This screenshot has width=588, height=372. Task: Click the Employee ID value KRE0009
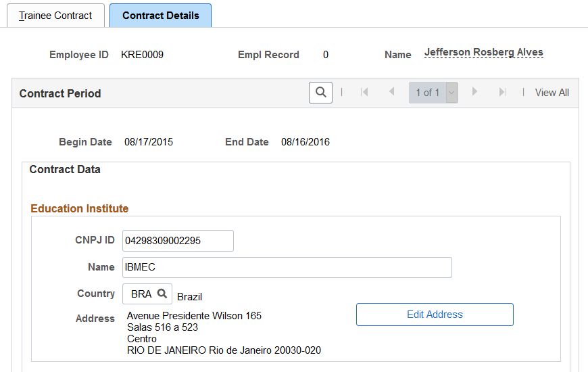[x=142, y=55]
